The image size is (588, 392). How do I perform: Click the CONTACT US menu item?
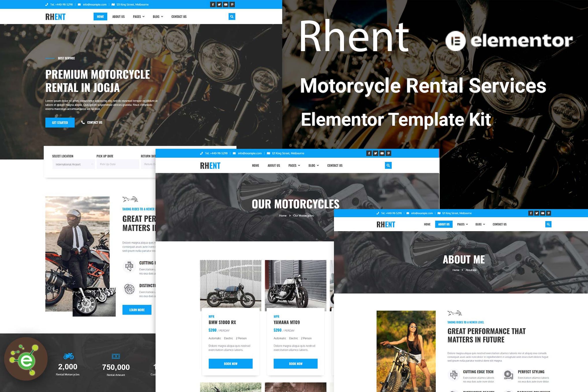pyautogui.click(x=179, y=17)
